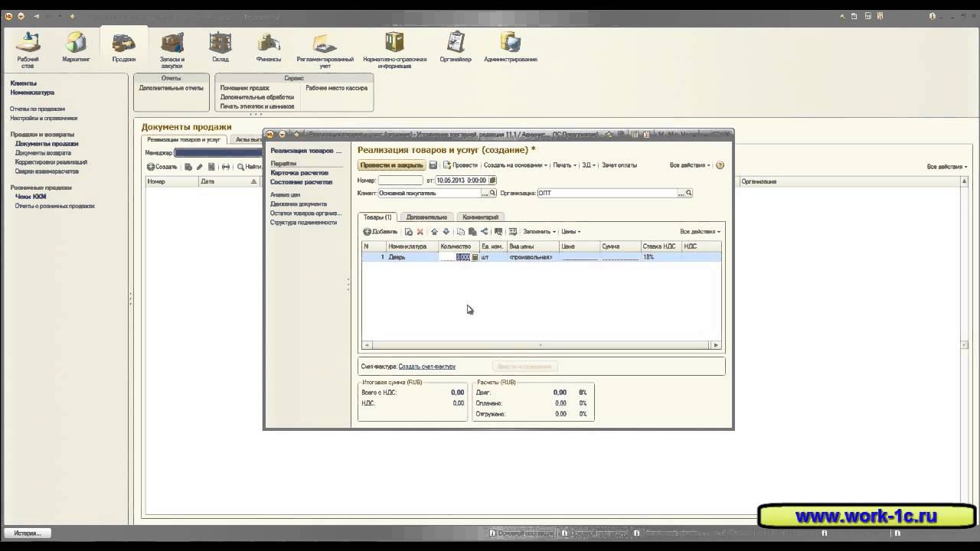This screenshot has height=551, width=980.
Task: Open the Организация search magnifier icon
Action: [x=689, y=194]
